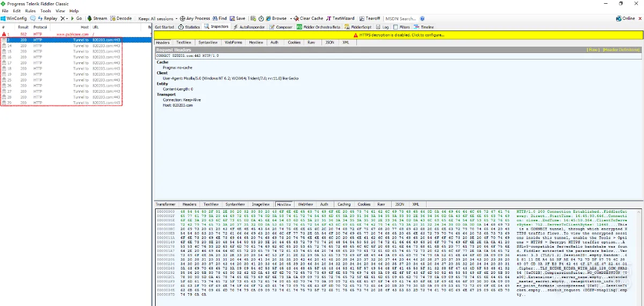Select the Inspectors tab

(216, 26)
